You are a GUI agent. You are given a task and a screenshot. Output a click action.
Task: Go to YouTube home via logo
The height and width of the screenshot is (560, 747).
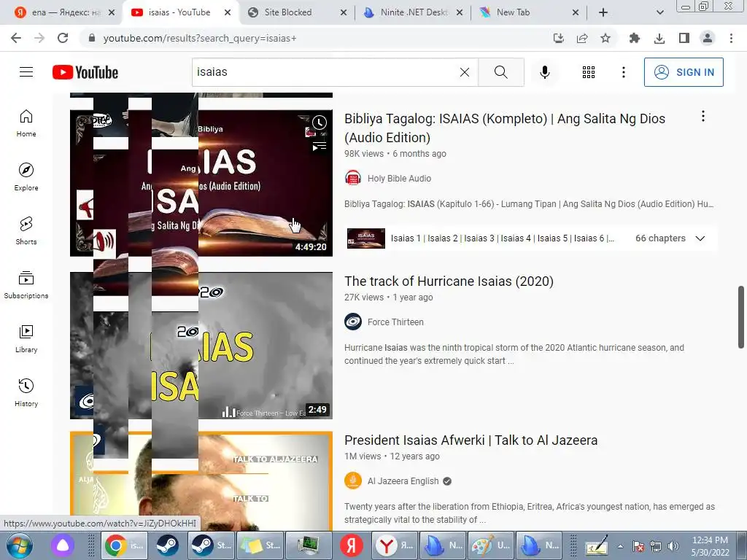[x=85, y=72]
